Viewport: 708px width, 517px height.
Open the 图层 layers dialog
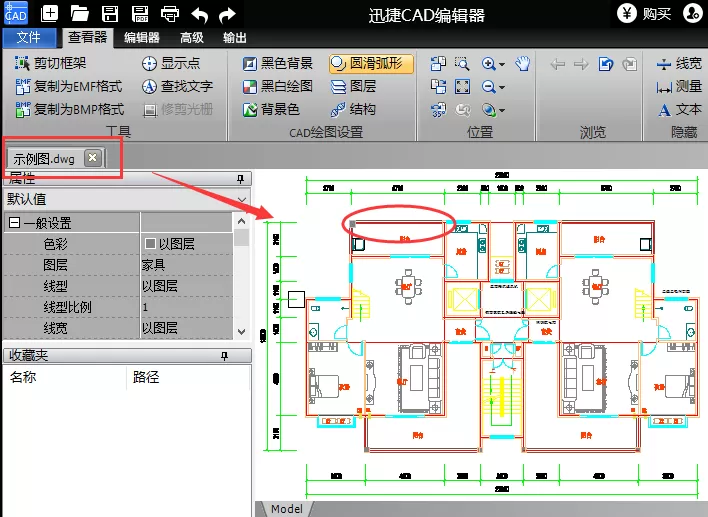353,86
